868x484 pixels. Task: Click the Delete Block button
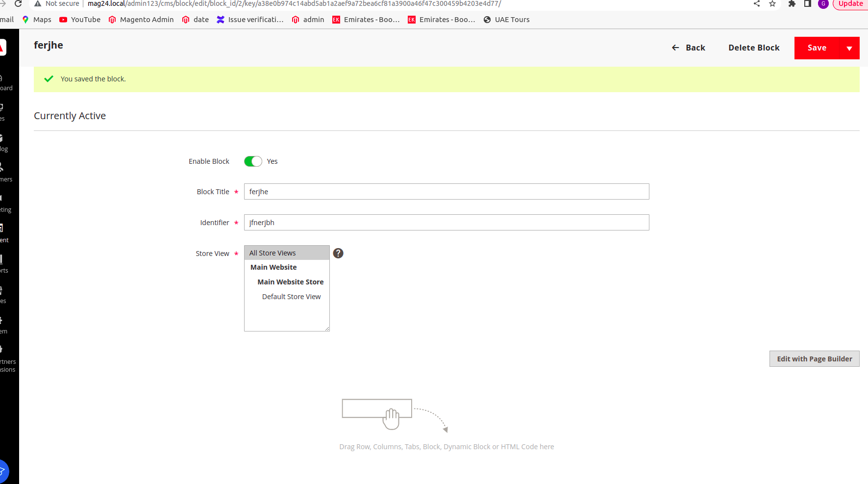click(x=754, y=48)
